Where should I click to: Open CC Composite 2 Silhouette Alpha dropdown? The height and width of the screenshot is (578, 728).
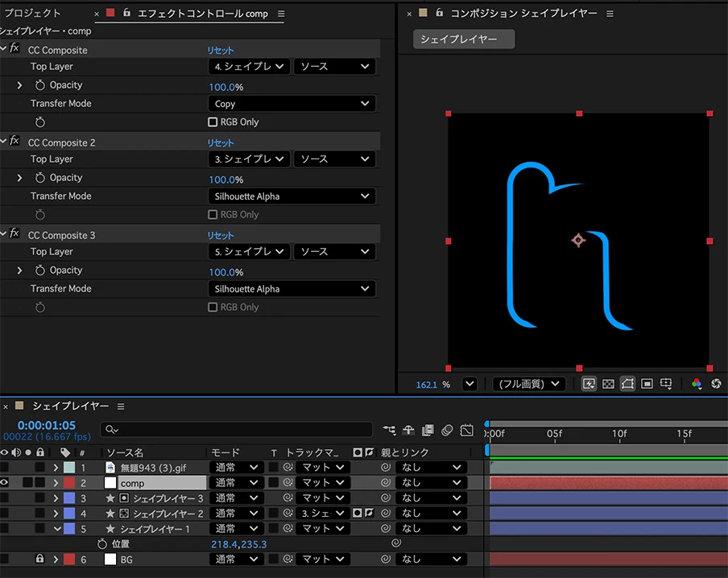[292, 196]
